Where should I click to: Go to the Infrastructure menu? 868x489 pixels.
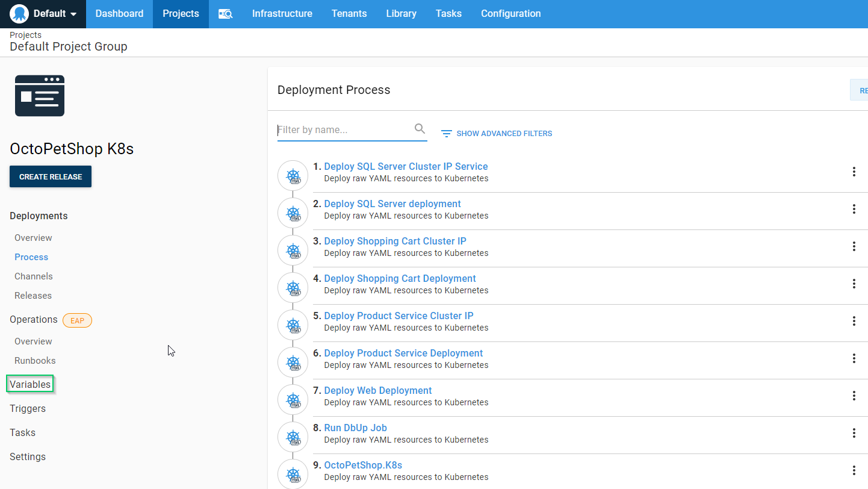(x=282, y=14)
